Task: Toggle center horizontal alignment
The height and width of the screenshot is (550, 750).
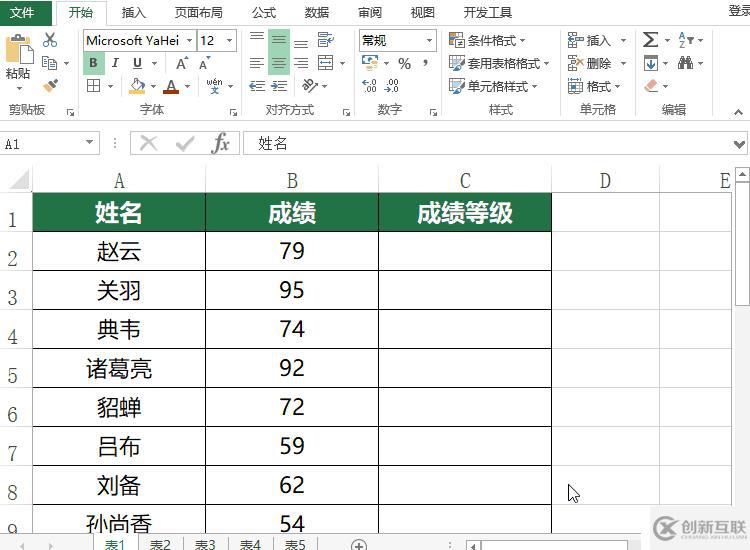Action: (279, 63)
